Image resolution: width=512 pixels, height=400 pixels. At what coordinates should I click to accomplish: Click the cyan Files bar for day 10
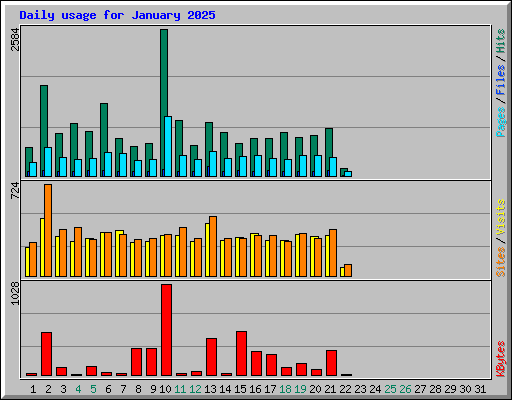click(x=168, y=146)
